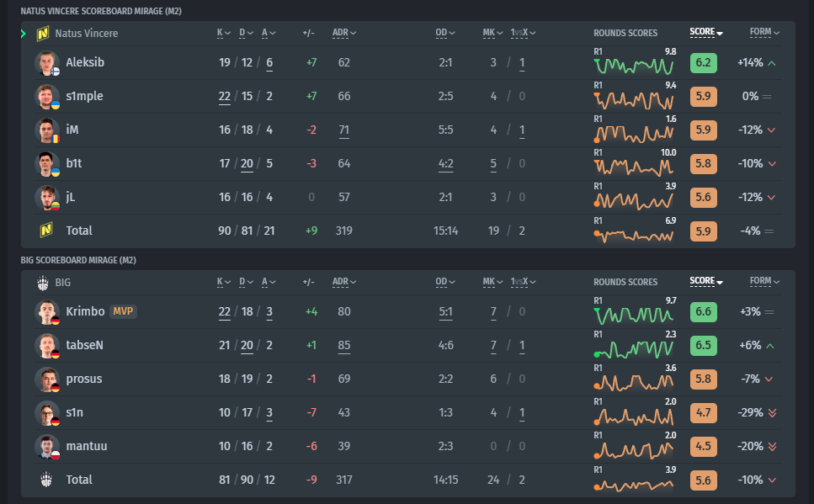Viewport: 814px width, 504px height.
Task: Sort BIG table by K column
Action: [x=223, y=282]
